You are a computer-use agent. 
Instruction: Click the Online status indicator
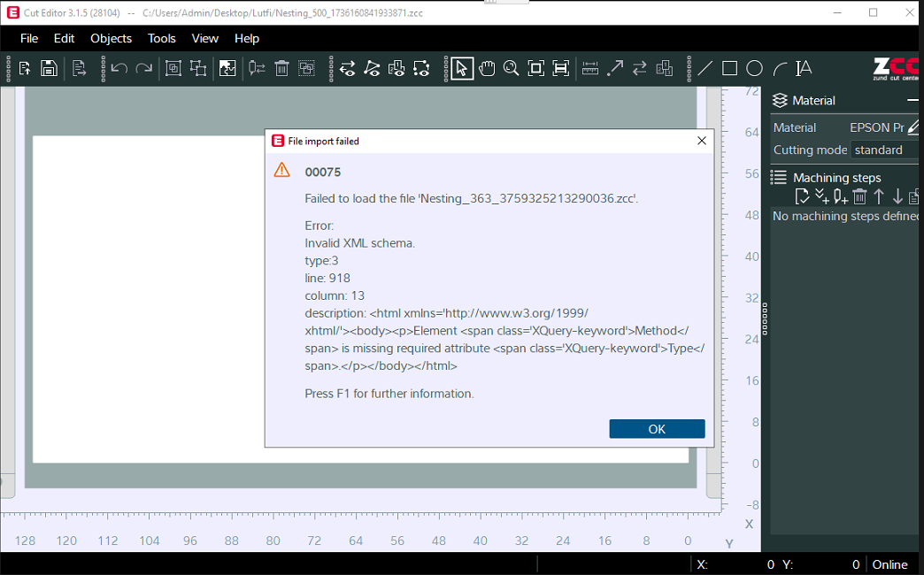(890, 563)
